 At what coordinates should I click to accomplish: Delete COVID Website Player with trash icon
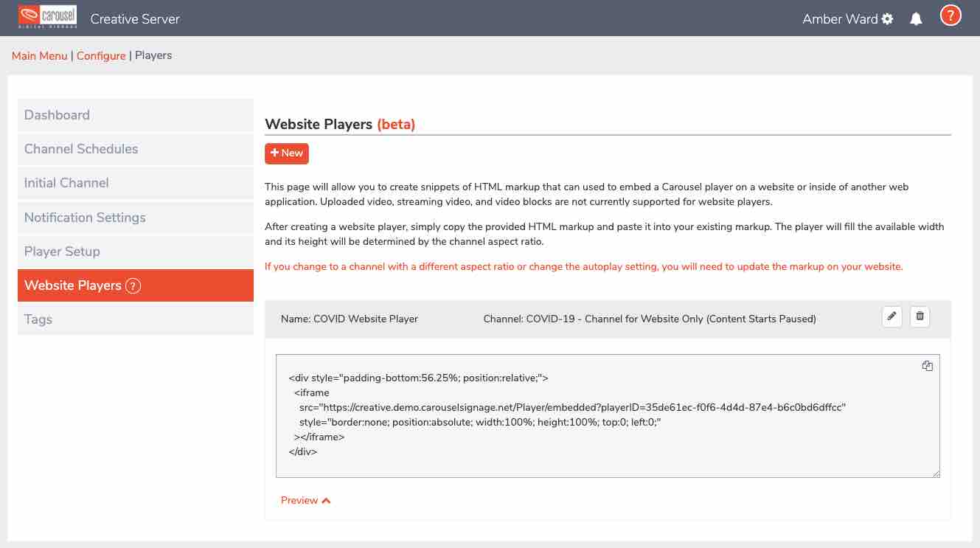click(x=920, y=317)
